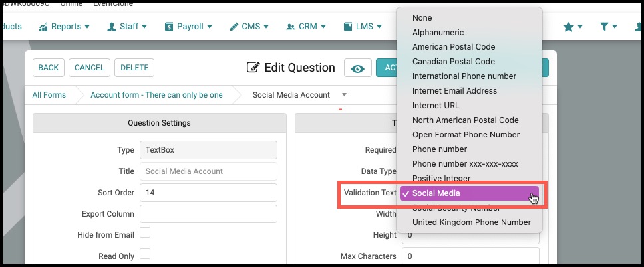Image resolution: width=644 pixels, height=267 pixels.
Task: Open the CRM dropdown menu
Action: pos(306,27)
